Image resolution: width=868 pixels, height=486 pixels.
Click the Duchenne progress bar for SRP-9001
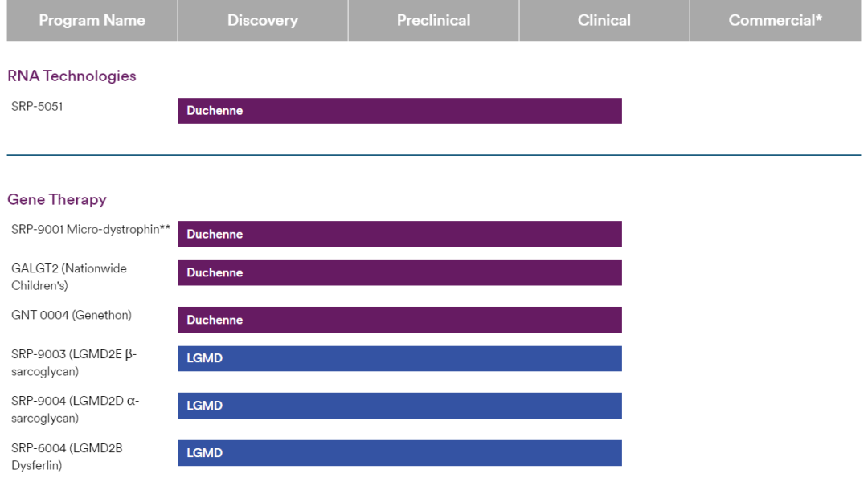coord(399,234)
